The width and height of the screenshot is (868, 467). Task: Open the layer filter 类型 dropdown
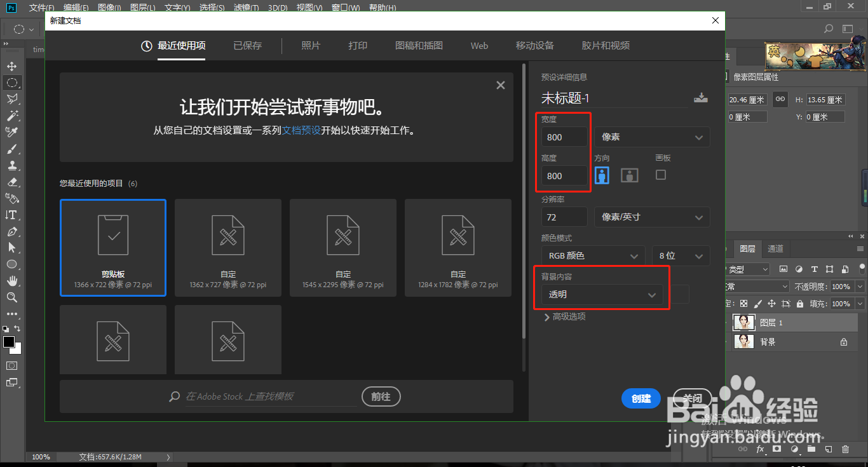748,269
